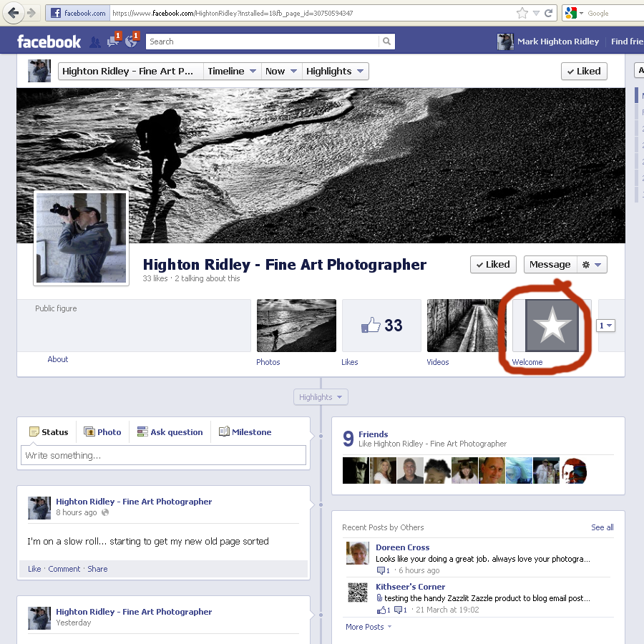Open the Photos app thumbnail
644x644 pixels.
pyautogui.click(x=296, y=326)
